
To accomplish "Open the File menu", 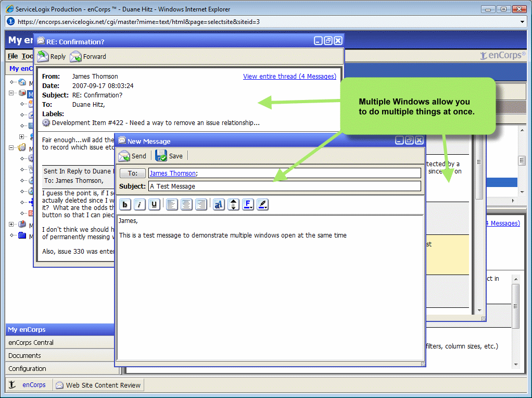I will pos(13,56).
